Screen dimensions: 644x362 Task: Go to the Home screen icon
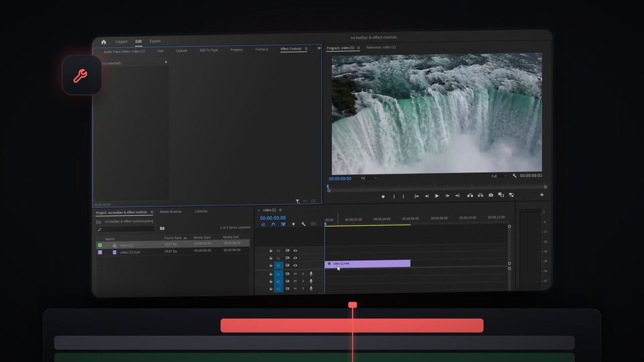[103, 42]
